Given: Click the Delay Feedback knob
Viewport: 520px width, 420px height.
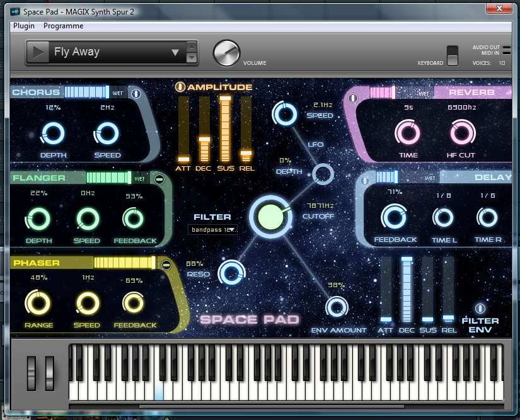Looking at the screenshot, I should click(x=395, y=218).
